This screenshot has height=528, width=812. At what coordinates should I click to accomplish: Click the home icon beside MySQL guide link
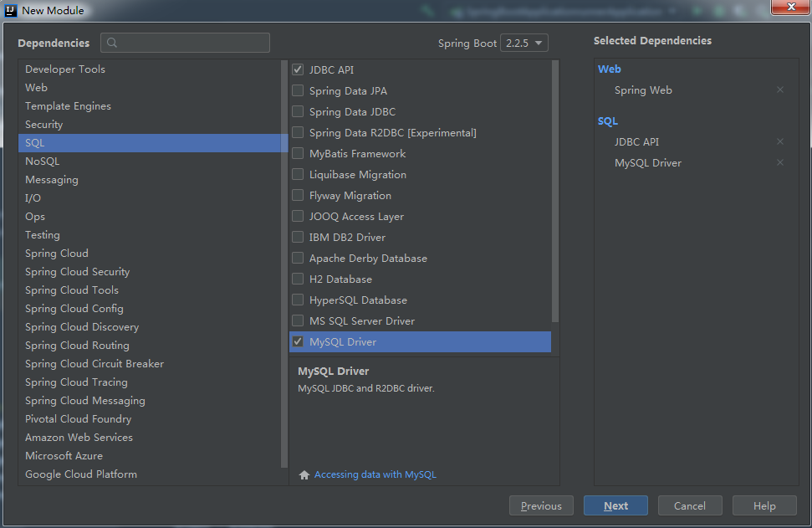tap(304, 475)
